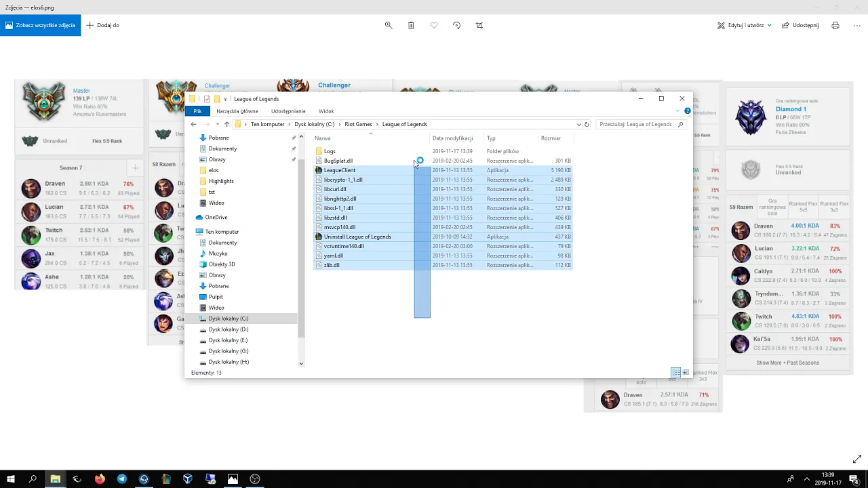Click the heart favorite icon in Photos

(x=434, y=25)
